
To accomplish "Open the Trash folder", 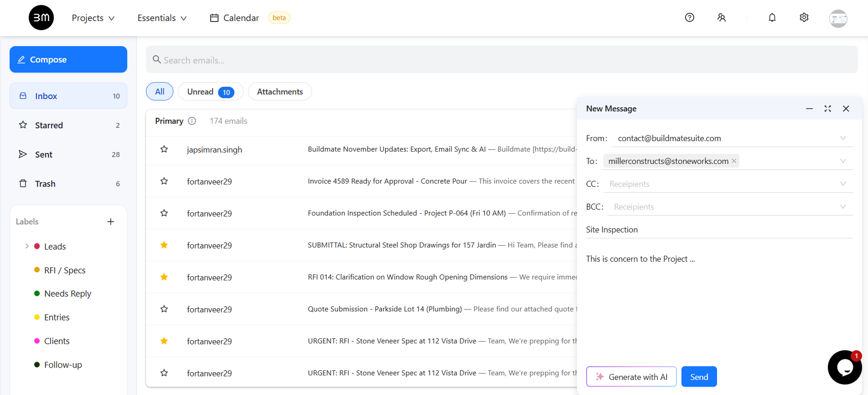I will pyautogui.click(x=68, y=184).
